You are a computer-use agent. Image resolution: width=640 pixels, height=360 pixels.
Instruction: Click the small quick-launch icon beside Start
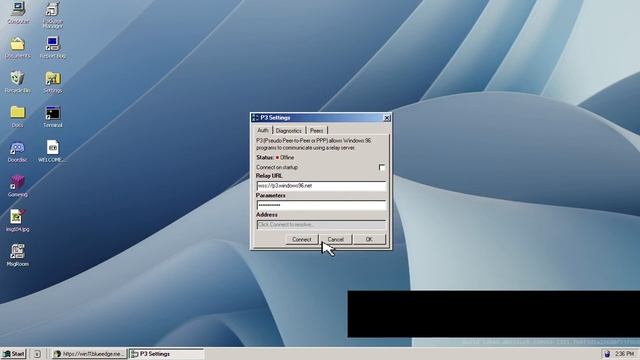click(37, 354)
